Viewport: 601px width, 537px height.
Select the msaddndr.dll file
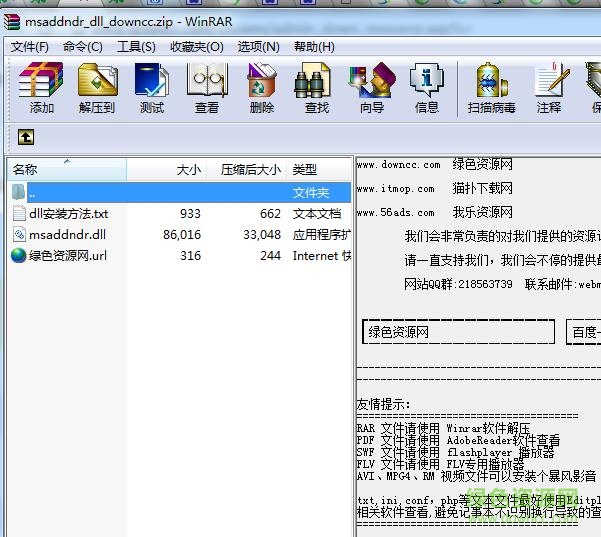(68, 234)
